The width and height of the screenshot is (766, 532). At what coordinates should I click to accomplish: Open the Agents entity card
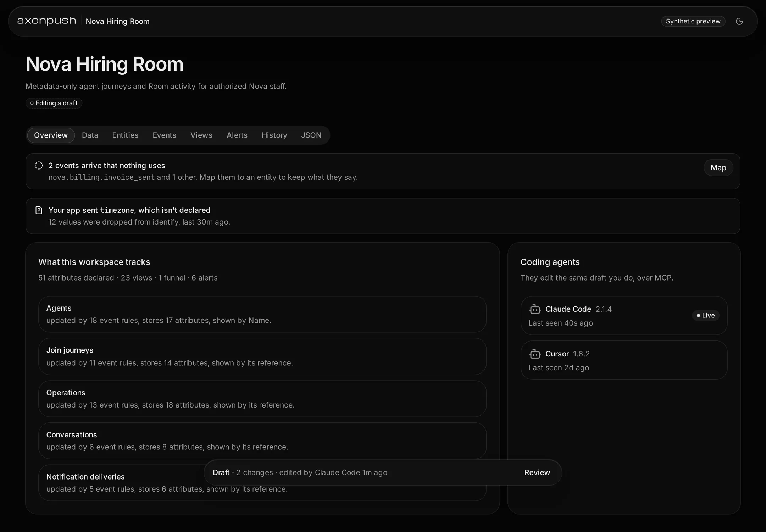262,314
